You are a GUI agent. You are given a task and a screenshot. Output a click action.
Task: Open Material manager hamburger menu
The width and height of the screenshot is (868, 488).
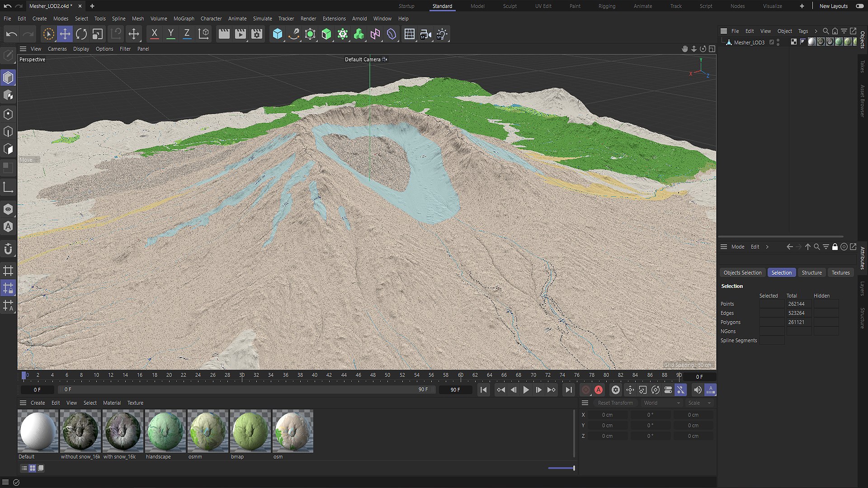pos(23,403)
